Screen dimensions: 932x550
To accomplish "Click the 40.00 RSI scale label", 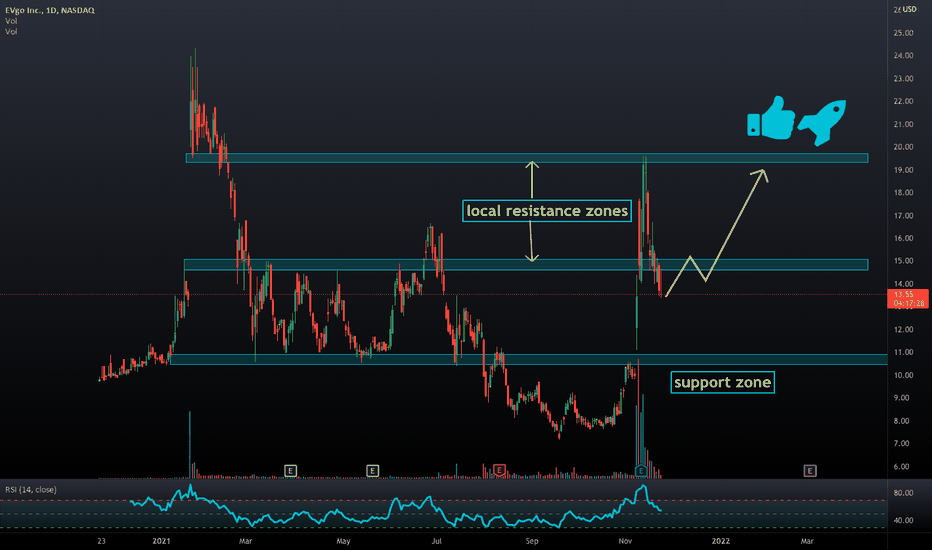I will pos(903,520).
